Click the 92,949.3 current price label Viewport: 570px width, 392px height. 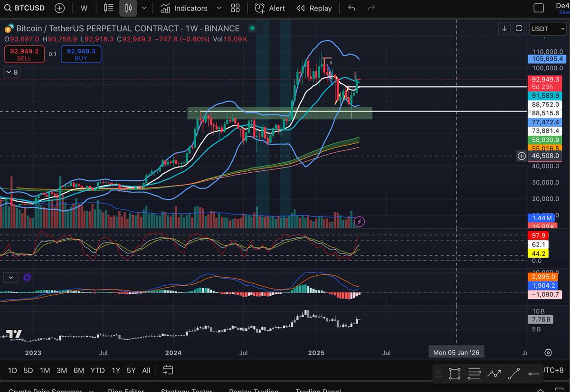tap(545, 79)
